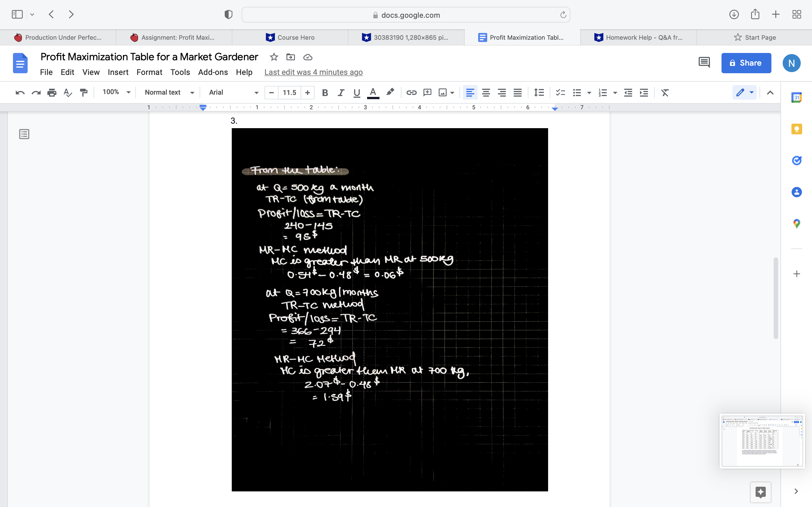This screenshot has height=507, width=812.
Task: Open the comment history icon
Action: point(704,63)
